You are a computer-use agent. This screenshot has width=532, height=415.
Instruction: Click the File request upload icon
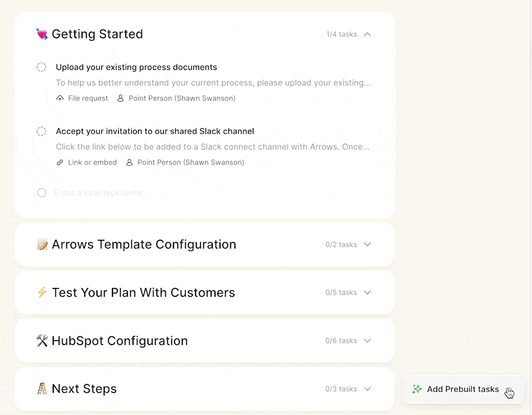click(x=60, y=99)
